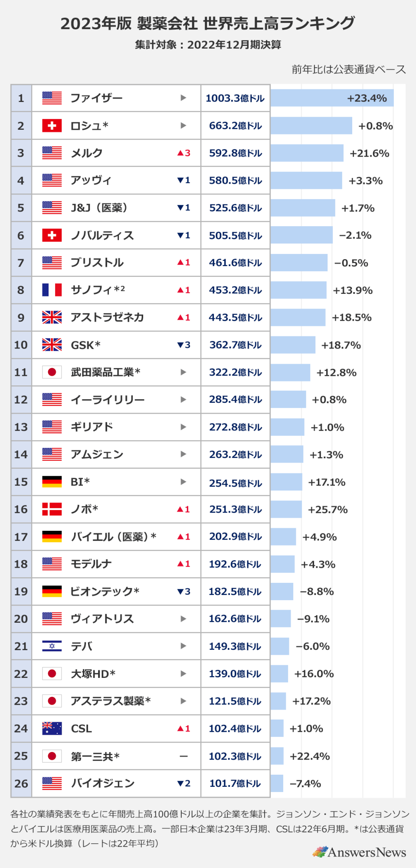
Task: Click the French flag next to サノフィ
Action: pyautogui.click(x=52, y=290)
